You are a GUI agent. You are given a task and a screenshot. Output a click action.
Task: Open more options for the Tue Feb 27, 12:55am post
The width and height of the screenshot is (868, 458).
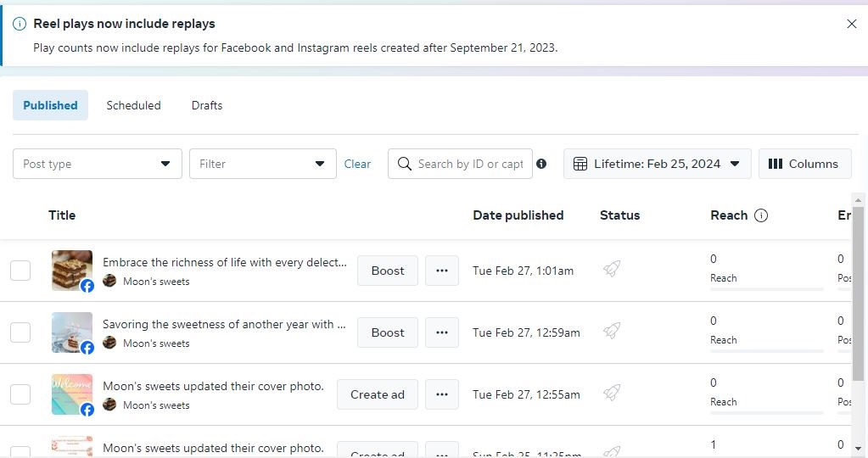tap(442, 394)
